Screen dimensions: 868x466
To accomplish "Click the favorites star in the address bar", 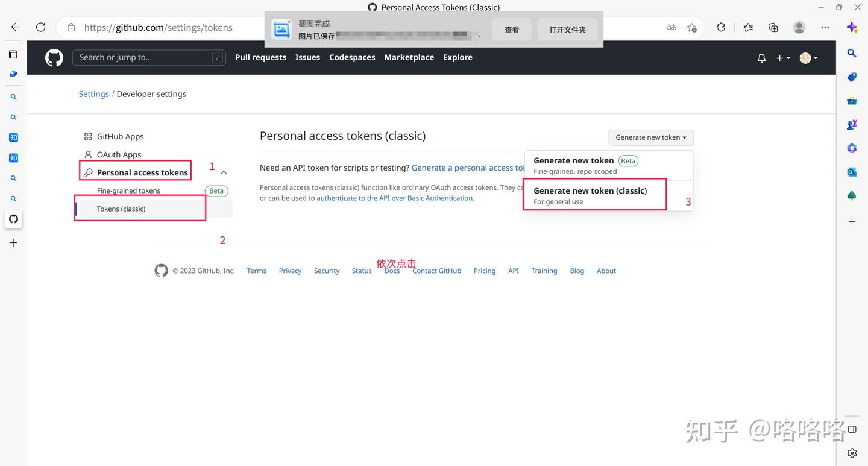I will [x=691, y=27].
